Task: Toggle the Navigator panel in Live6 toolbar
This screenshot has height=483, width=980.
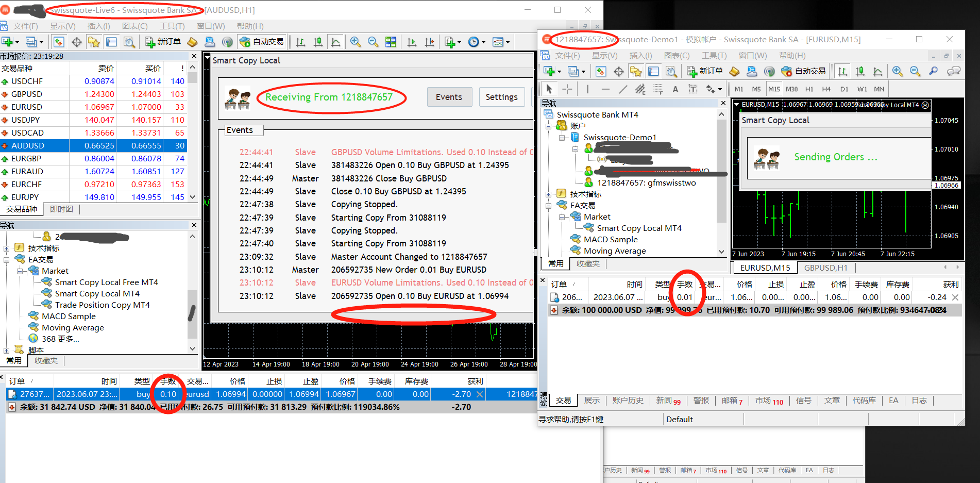Action: point(94,42)
